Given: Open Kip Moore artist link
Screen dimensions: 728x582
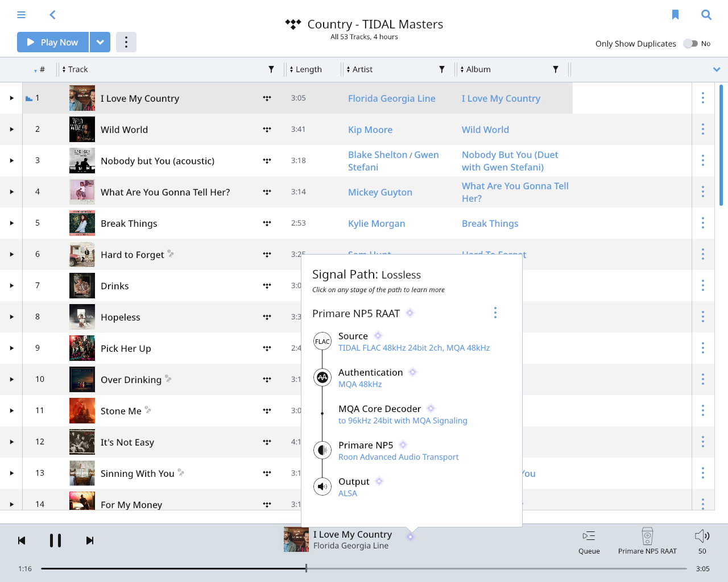Looking at the screenshot, I should pos(370,130).
